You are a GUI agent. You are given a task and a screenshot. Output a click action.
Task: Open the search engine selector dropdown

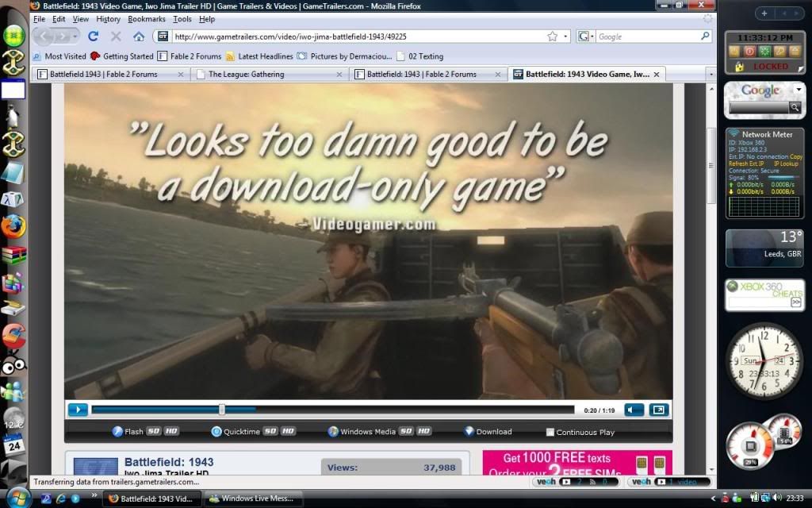[586, 37]
